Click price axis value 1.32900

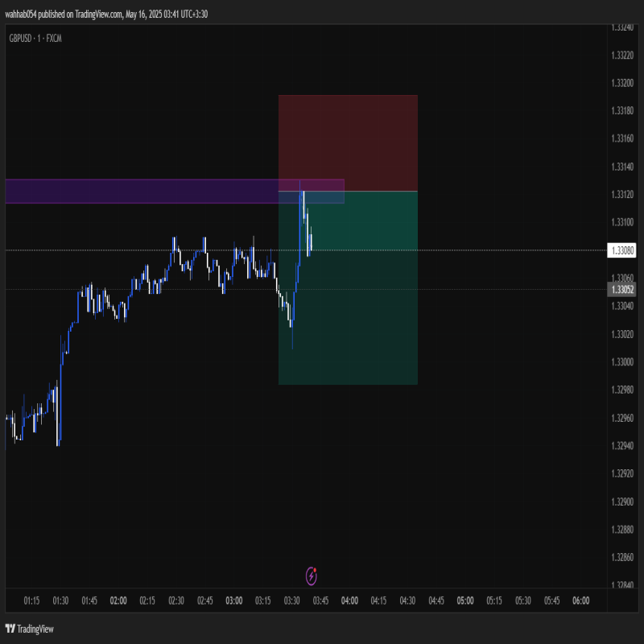coord(622,502)
